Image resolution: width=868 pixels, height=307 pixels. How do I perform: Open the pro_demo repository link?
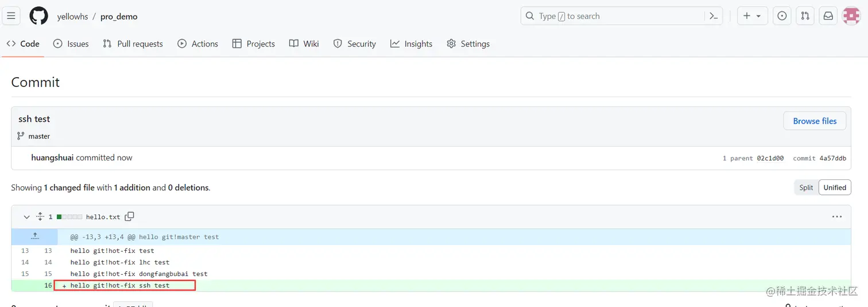point(119,17)
